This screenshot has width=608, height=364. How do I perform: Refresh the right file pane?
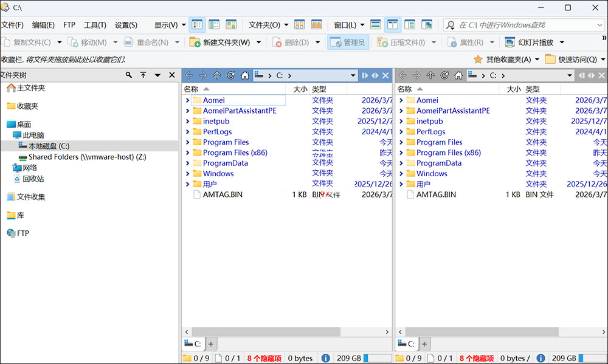point(444,75)
